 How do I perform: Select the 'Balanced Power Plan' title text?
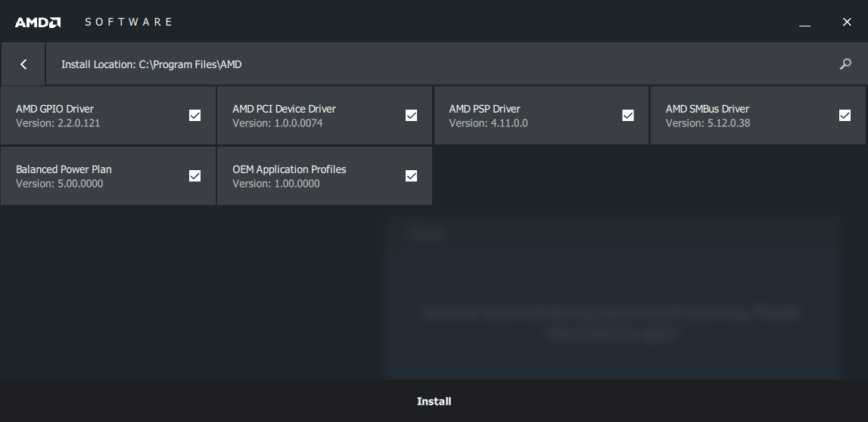64,170
